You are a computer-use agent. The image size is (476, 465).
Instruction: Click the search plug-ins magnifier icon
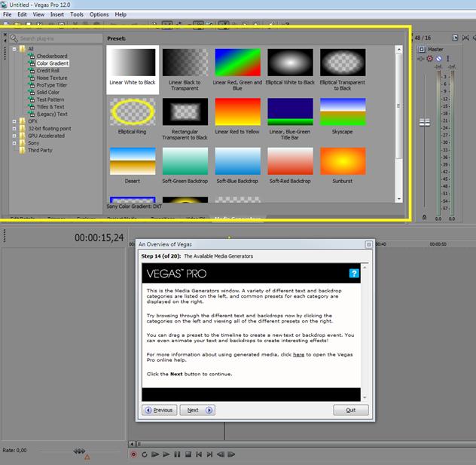pyautogui.click(x=14, y=38)
